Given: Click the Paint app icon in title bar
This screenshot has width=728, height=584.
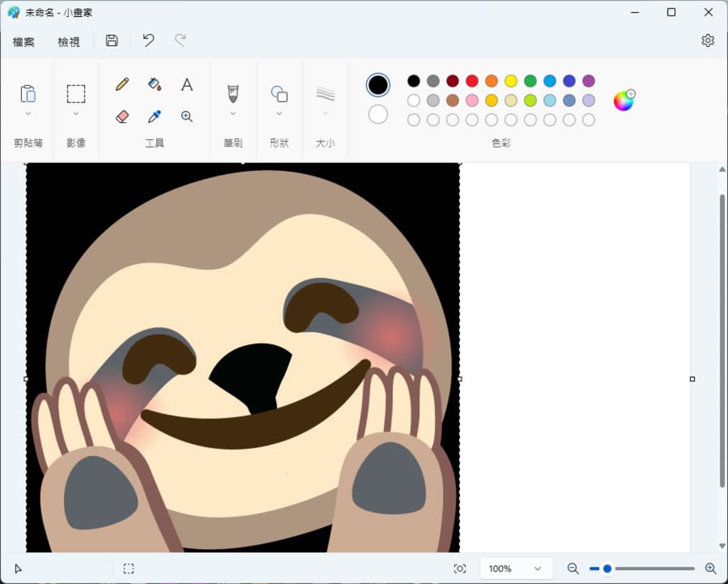Looking at the screenshot, I should click(14, 13).
